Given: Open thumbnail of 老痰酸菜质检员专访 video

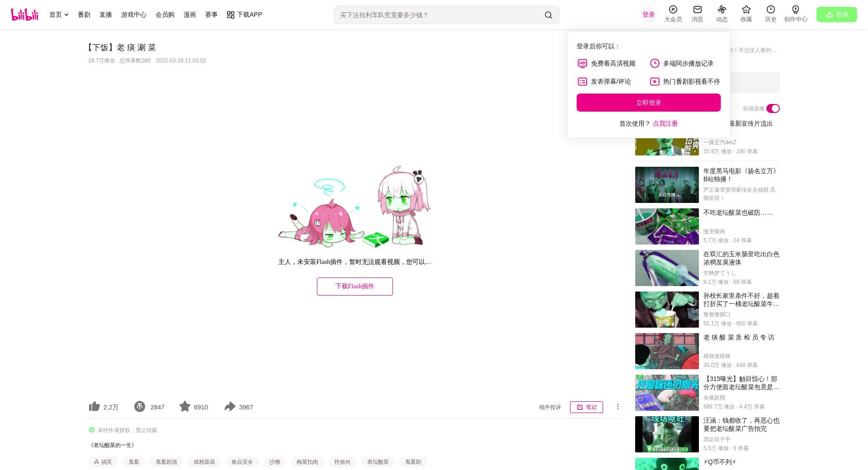Looking at the screenshot, I should coord(667,351).
